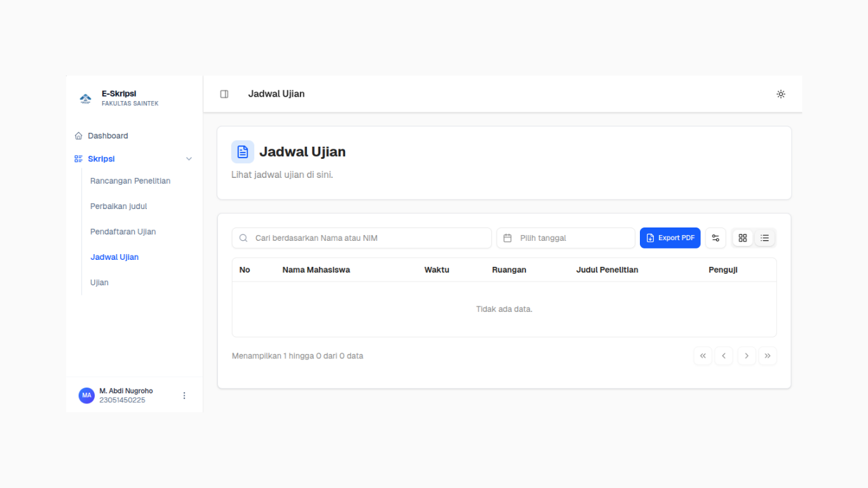868x488 pixels.
Task: Go to the next page
Action: pyautogui.click(x=747, y=356)
